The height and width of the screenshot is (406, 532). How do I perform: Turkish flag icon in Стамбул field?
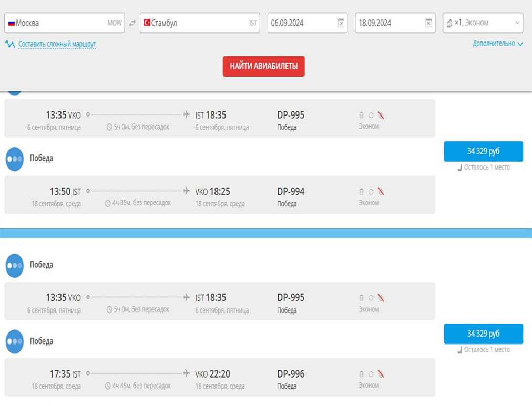147,23
